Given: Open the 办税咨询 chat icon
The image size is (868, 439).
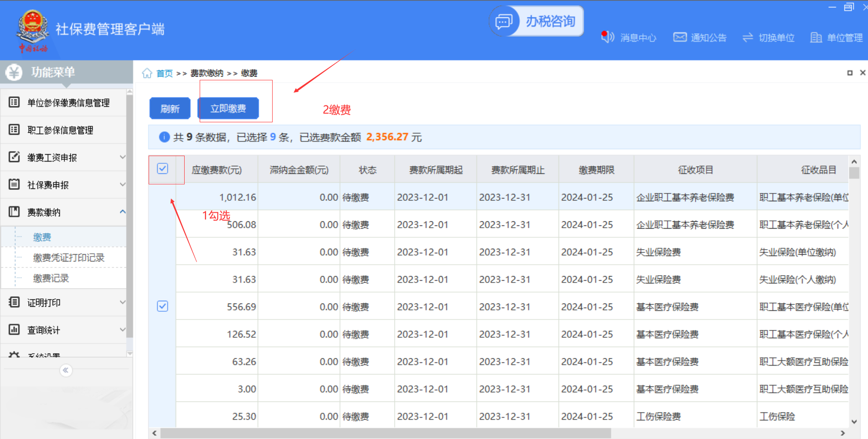Looking at the screenshot, I should click(x=504, y=21).
